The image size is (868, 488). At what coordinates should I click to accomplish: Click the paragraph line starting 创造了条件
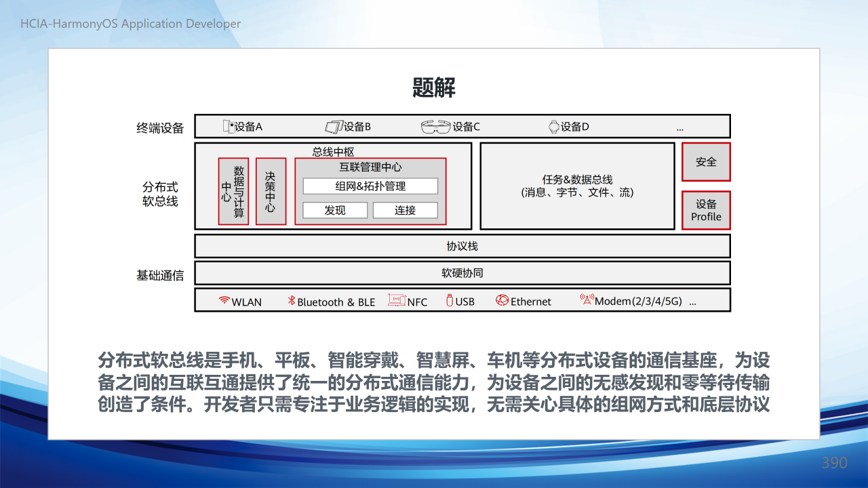tap(434, 404)
